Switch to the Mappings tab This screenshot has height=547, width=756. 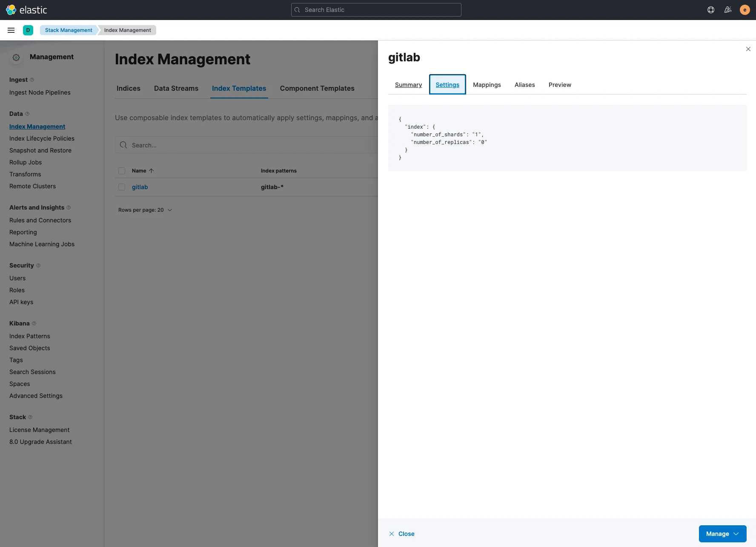coord(487,85)
